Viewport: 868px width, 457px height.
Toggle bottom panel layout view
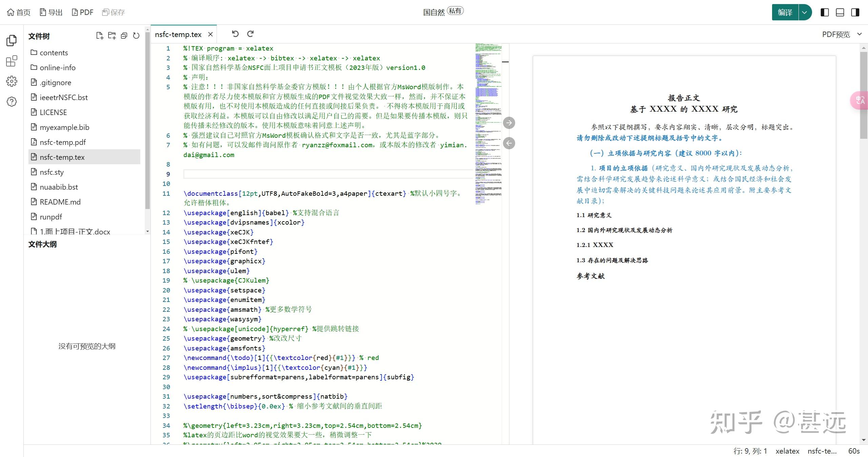840,13
